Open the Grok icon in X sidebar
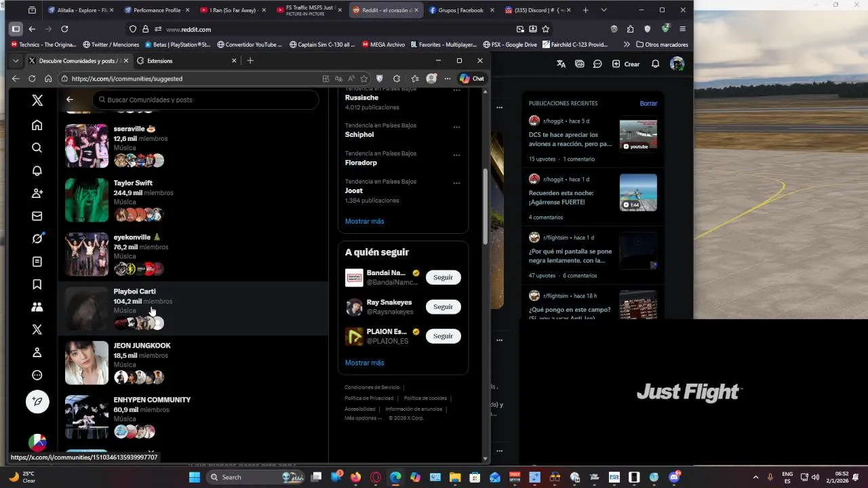 (37, 239)
